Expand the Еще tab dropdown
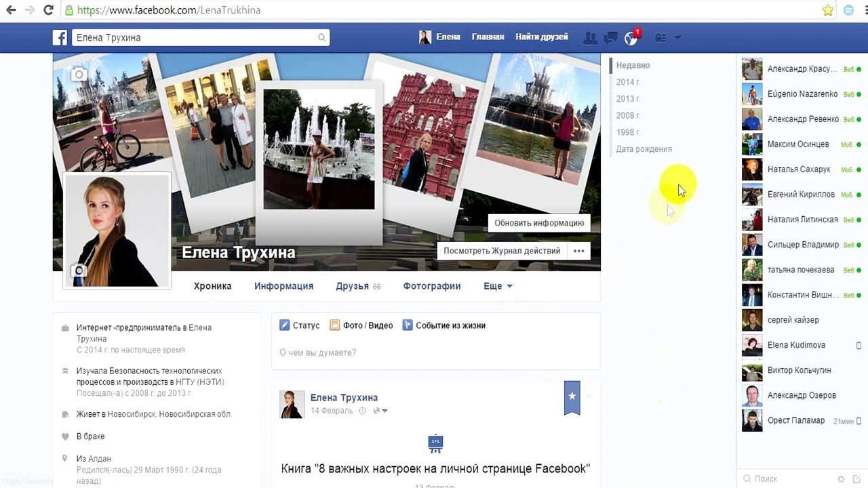 (x=498, y=286)
